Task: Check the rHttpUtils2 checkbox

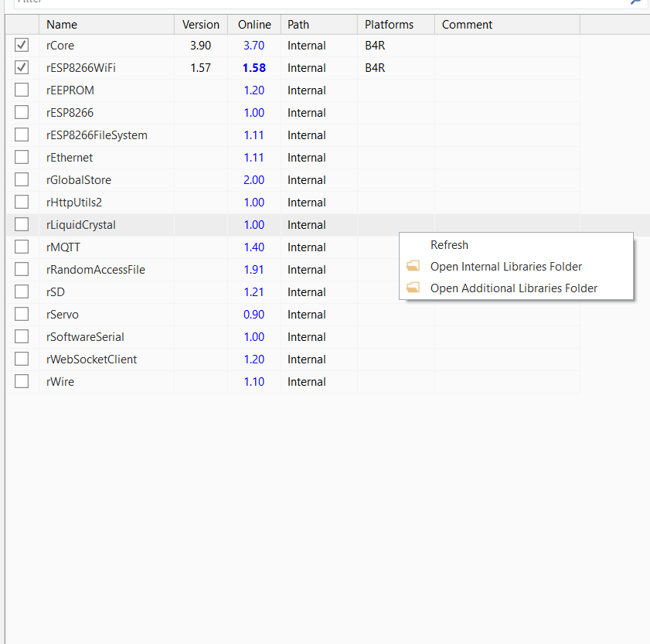Action: 22,202
